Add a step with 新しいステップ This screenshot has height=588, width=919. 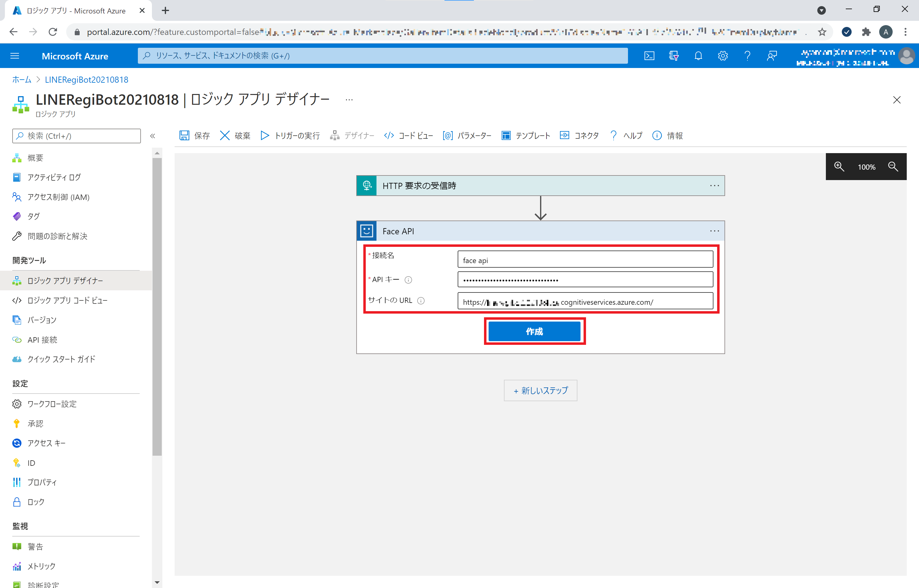coord(540,390)
